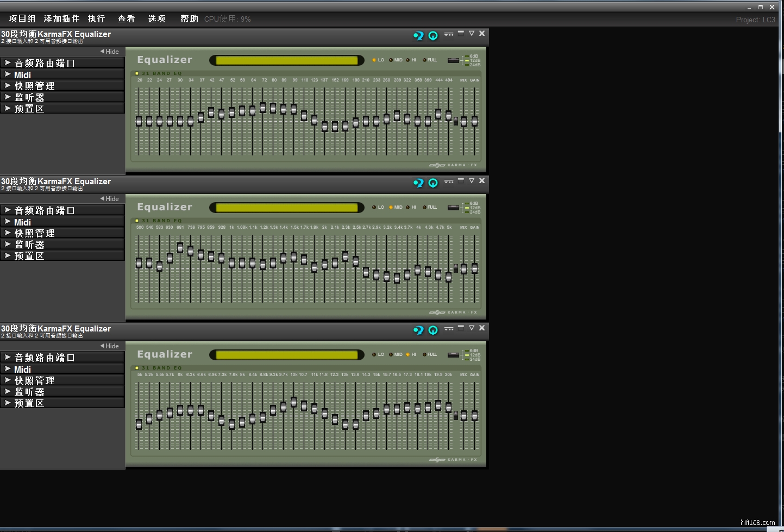This screenshot has width=784, height=532.
Task: Open the 选项 menu
Action: (156, 19)
